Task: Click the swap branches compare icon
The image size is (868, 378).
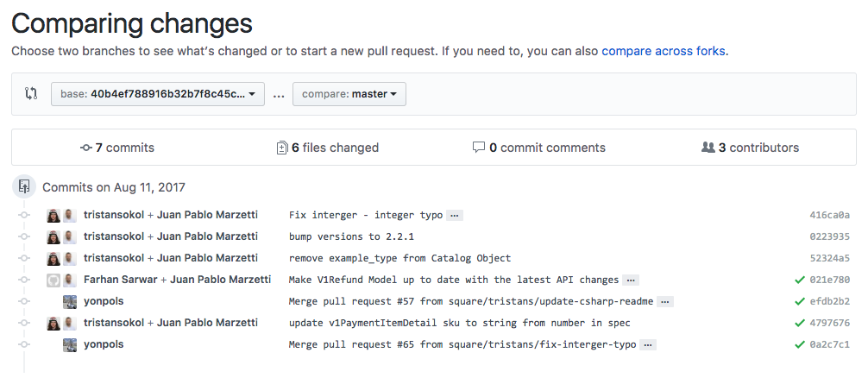Action: pyautogui.click(x=31, y=94)
